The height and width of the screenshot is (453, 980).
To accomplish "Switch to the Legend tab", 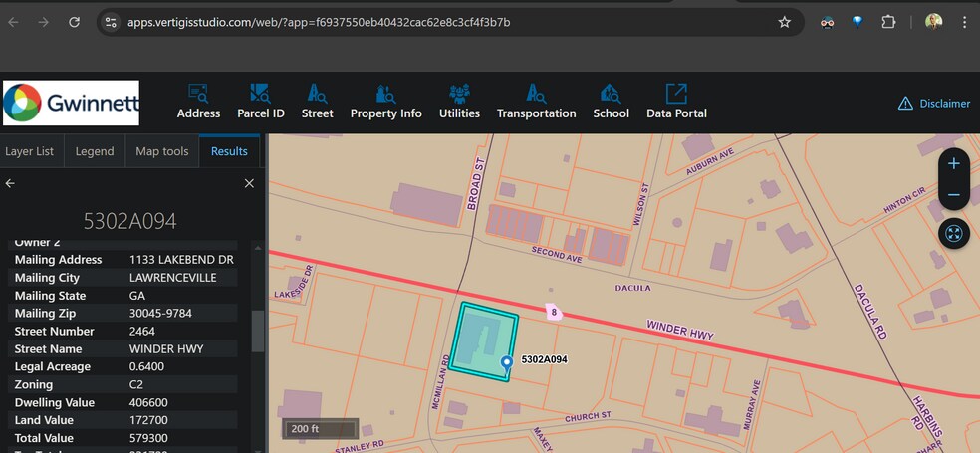I will point(95,151).
